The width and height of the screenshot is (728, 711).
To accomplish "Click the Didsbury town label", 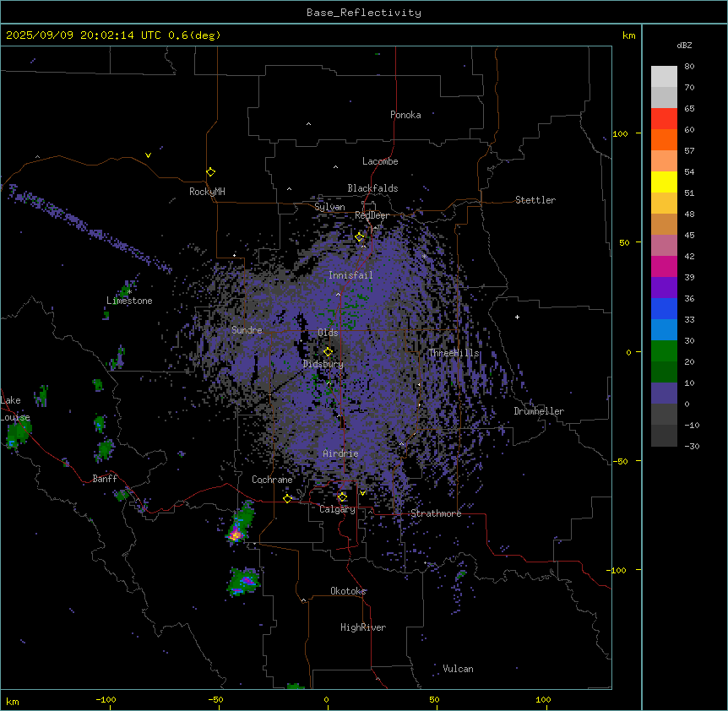I will click(x=323, y=364).
